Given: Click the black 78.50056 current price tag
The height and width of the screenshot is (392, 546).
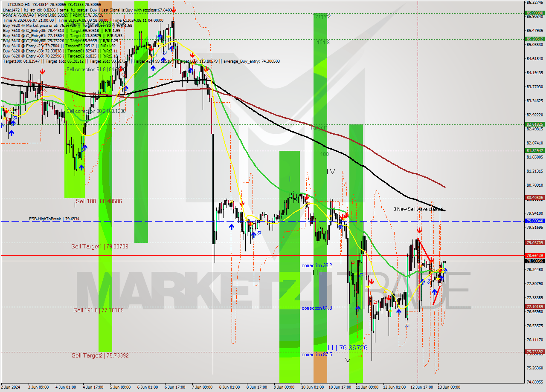Looking at the screenshot, I should pos(534,261).
